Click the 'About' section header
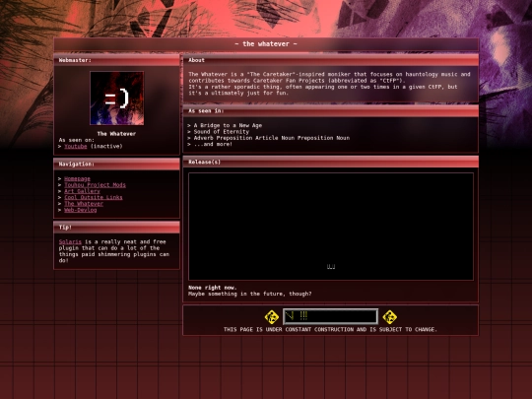The height and width of the screenshot is (399, 532). 331,60
